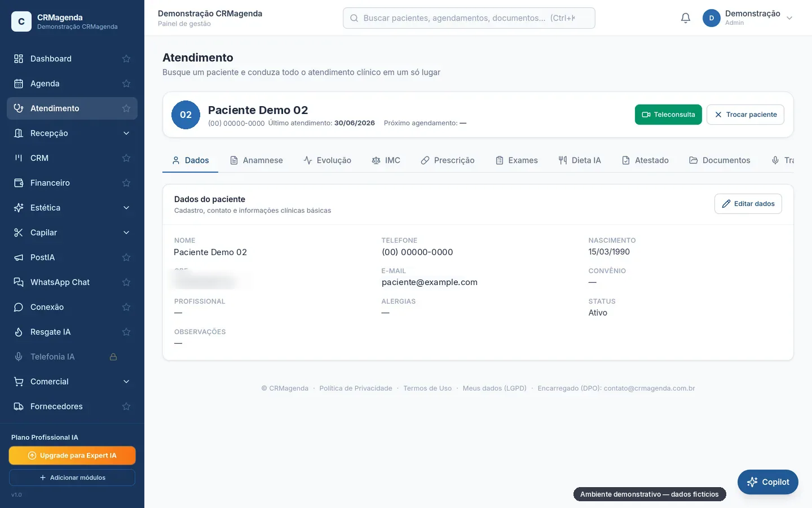Click Upgrade para Expert IA

pyautogui.click(x=72, y=456)
